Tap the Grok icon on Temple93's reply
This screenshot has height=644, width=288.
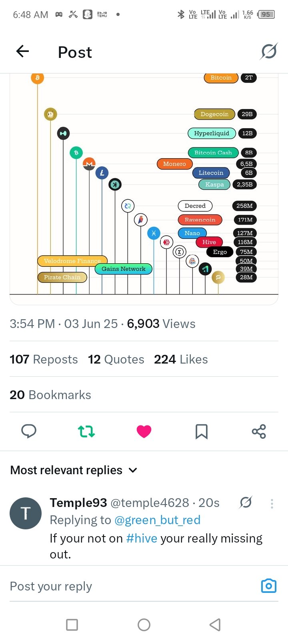(x=246, y=503)
